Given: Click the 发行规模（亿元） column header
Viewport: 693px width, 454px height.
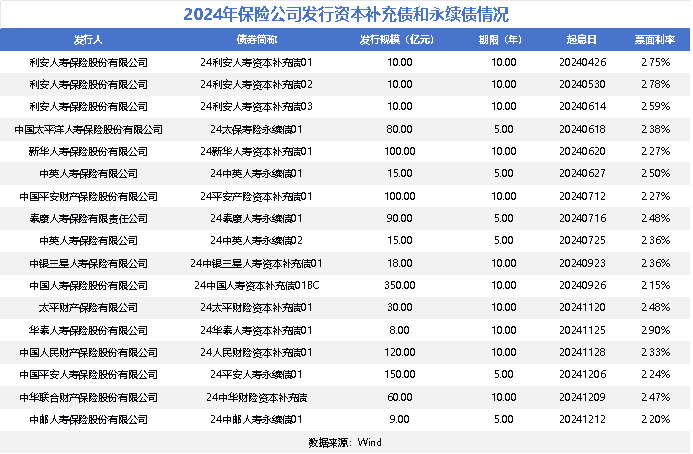Looking at the screenshot, I should [x=396, y=40].
